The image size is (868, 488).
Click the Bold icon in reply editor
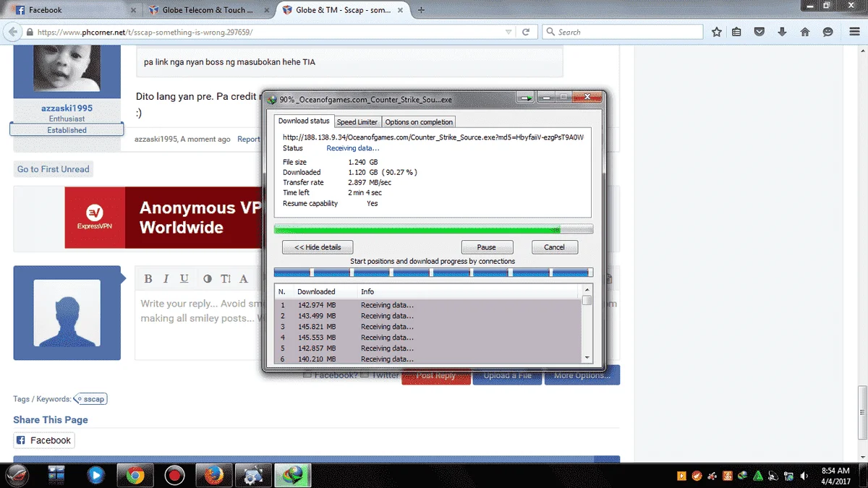coord(148,279)
